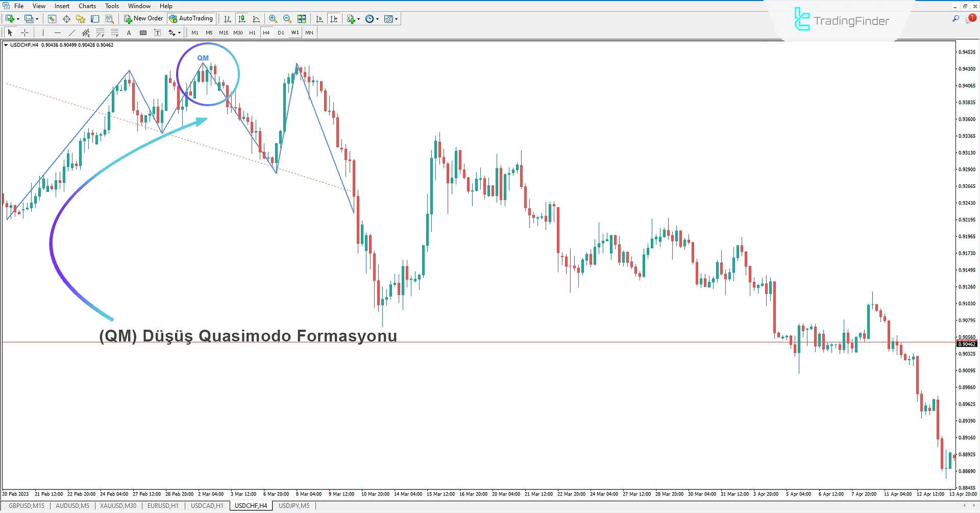This screenshot has width=980, height=513.
Task: Open the Charts menu
Action: pyautogui.click(x=87, y=6)
